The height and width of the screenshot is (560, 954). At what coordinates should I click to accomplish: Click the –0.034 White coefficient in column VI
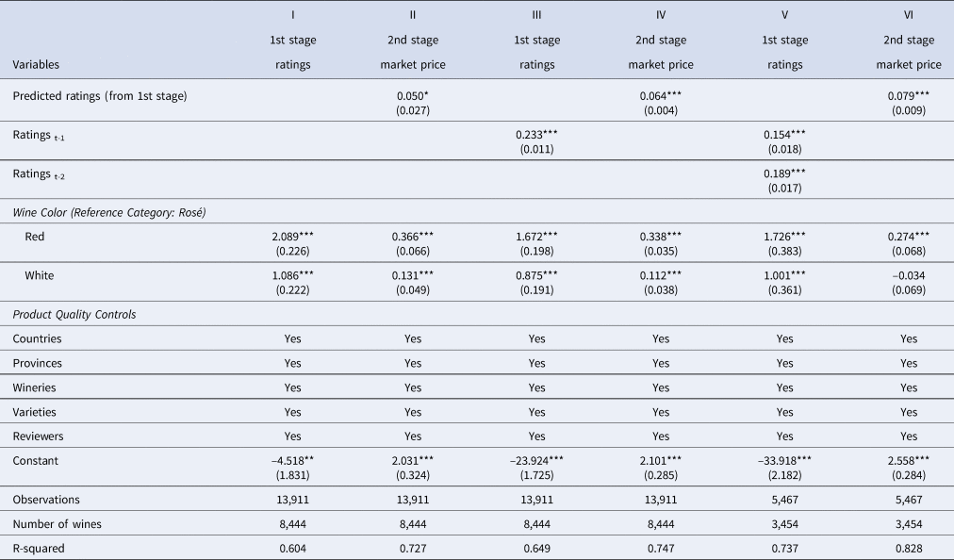909,276
